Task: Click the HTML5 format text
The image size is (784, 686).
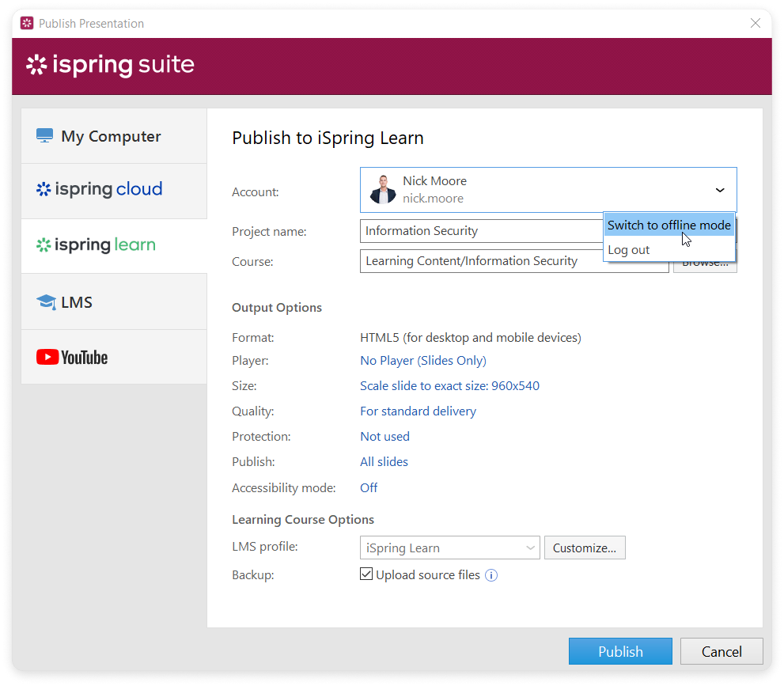Action: [x=471, y=338]
